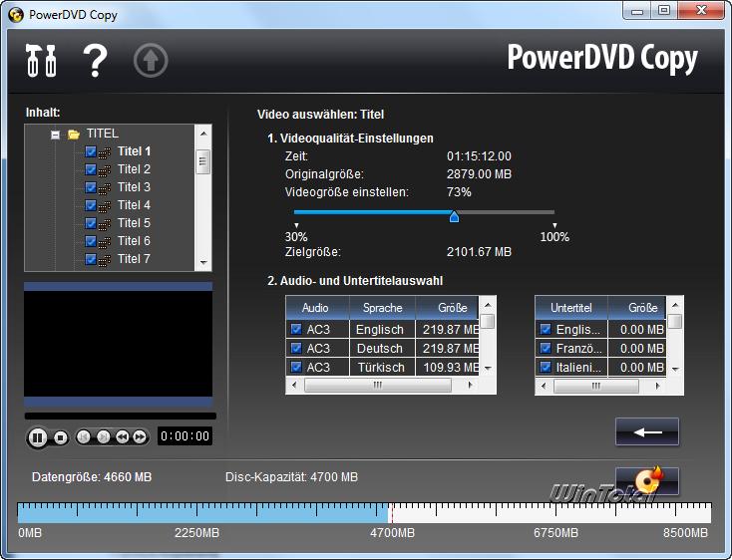Image resolution: width=732 pixels, height=560 pixels.
Task: Uncheck the Deutsch AC3 audio track
Action: (296, 348)
